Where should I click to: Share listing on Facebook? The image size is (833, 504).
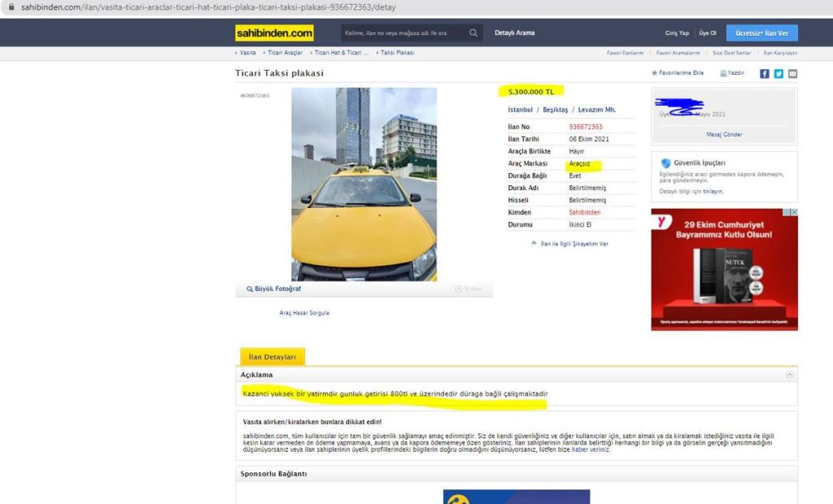tap(765, 73)
